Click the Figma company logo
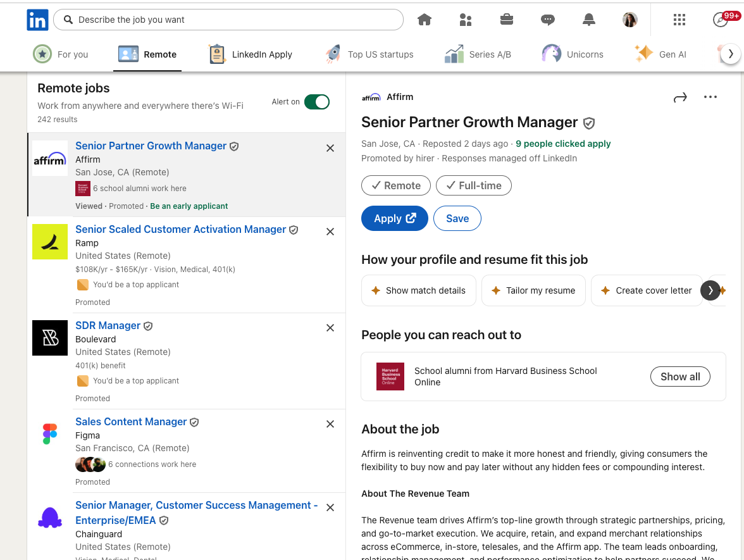The width and height of the screenshot is (744, 560). [50, 434]
